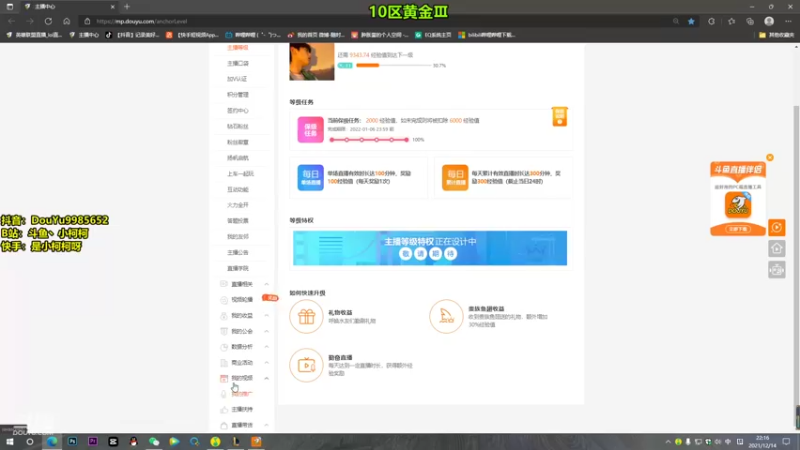This screenshot has width=800, height=450.
Task: Click the 主播等级特权 blue banner
Action: click(430, 248)
